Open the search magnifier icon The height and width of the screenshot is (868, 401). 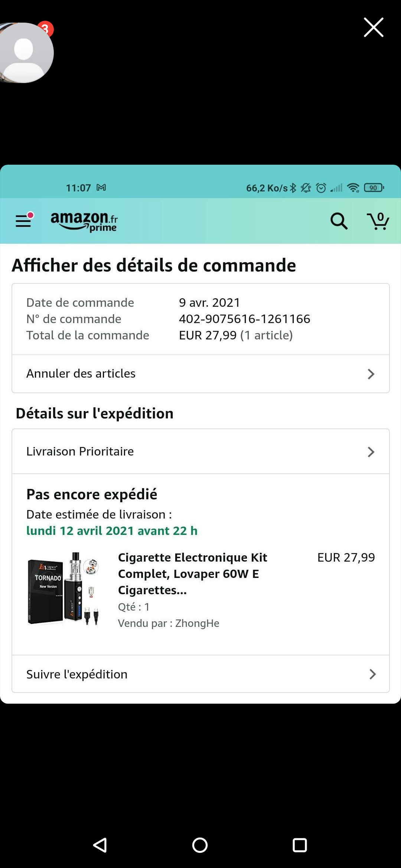339,221
